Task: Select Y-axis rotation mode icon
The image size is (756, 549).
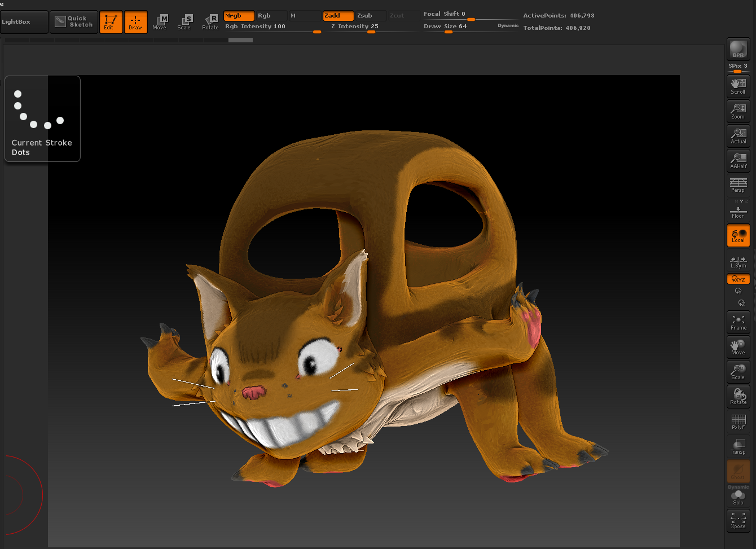Action: click(x=738, y=291)
